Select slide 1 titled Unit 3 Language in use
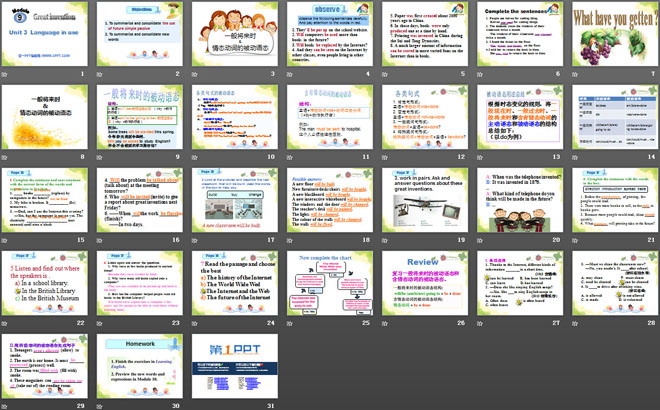This screenshot has width=660, height=410. click(x=45, y=34)
